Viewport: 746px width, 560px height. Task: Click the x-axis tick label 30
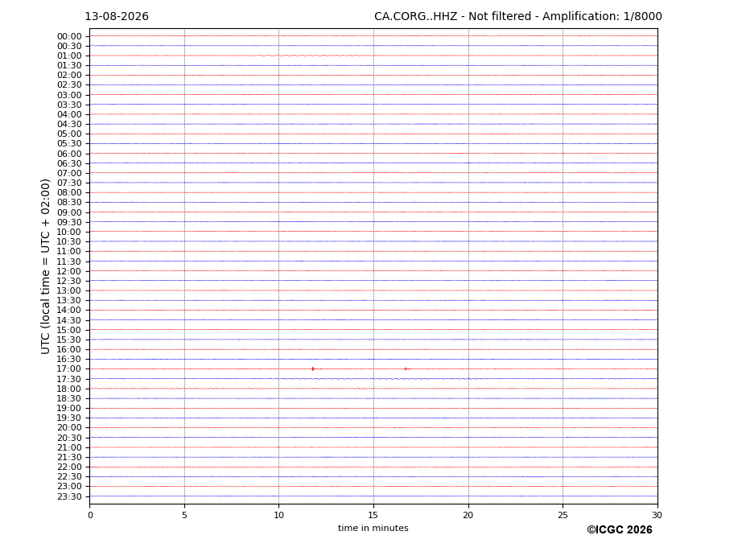point(657,515)
